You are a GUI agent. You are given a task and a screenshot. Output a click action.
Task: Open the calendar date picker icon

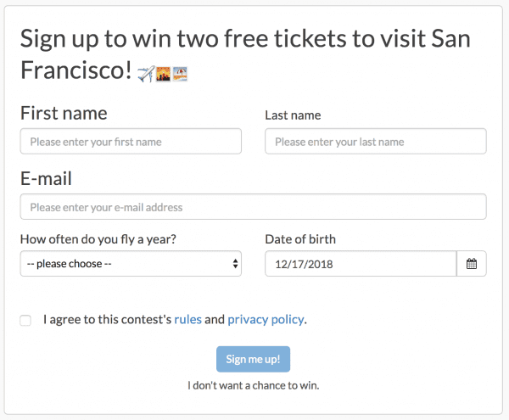tap(472, 264)
